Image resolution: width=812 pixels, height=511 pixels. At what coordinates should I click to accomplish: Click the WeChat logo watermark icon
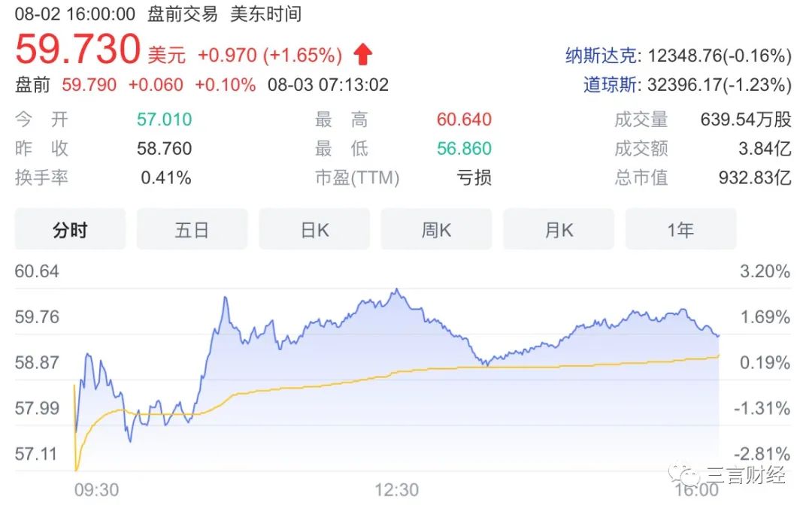pyautogui.click(x=685, y=475)
